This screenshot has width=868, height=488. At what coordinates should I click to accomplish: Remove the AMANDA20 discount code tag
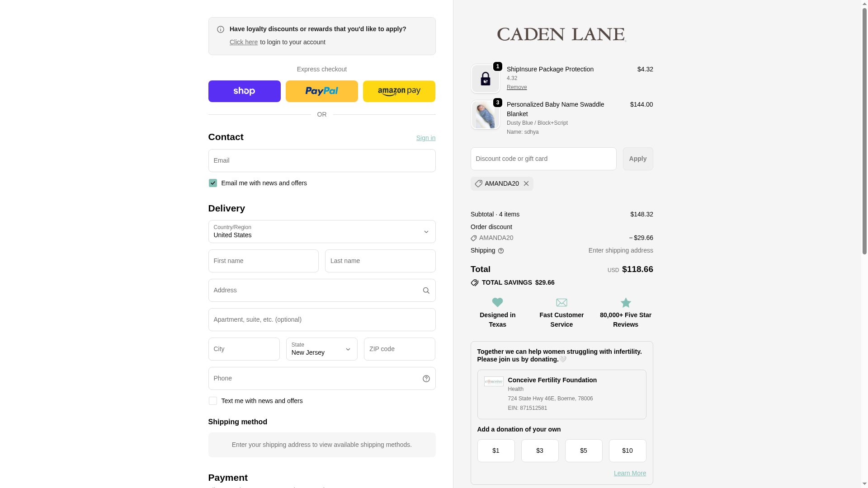(x=526, y=184)
